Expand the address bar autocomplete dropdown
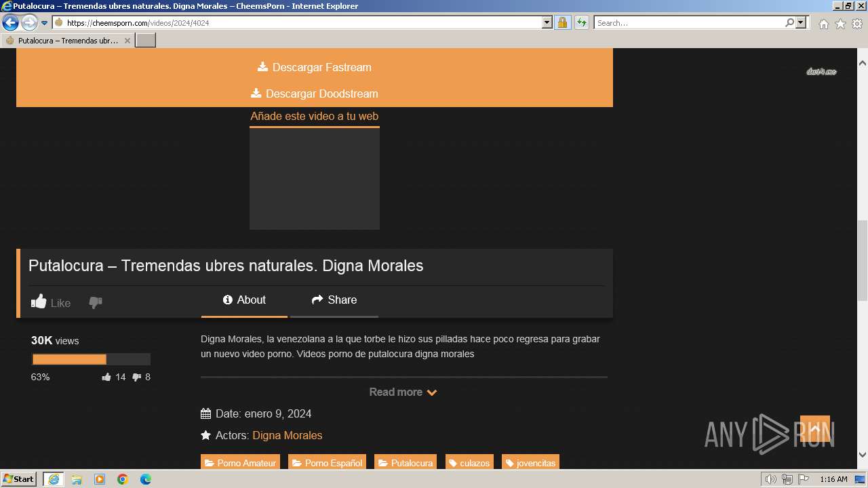Image resolution: width=868 pixels, height=488 pixels. 547,22
